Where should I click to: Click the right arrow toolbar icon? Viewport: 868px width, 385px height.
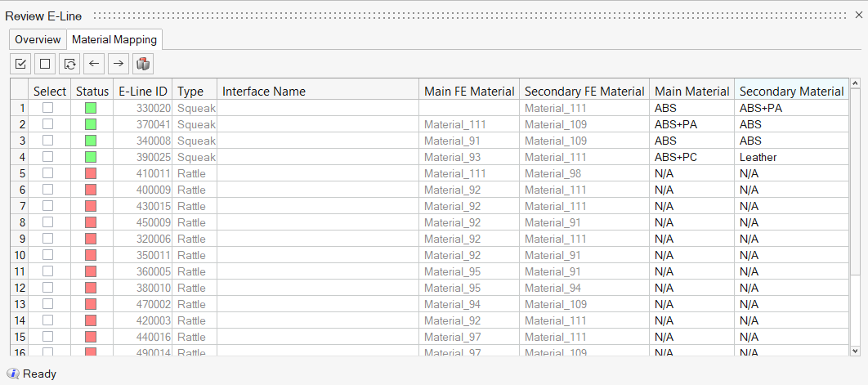(119, 63)
